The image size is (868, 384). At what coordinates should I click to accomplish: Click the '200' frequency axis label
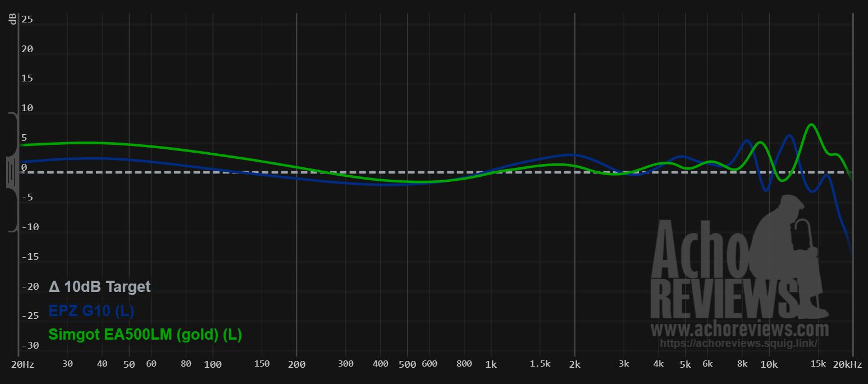296,364
